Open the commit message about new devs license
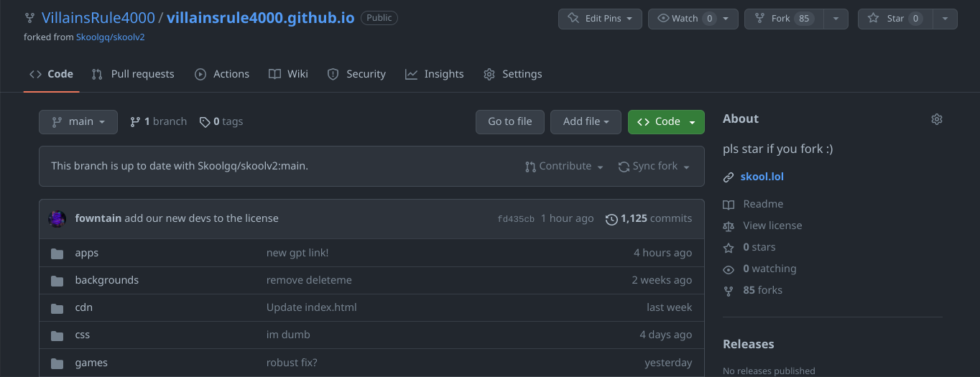The width and height of the screenshot is (980, 377). 201,218
